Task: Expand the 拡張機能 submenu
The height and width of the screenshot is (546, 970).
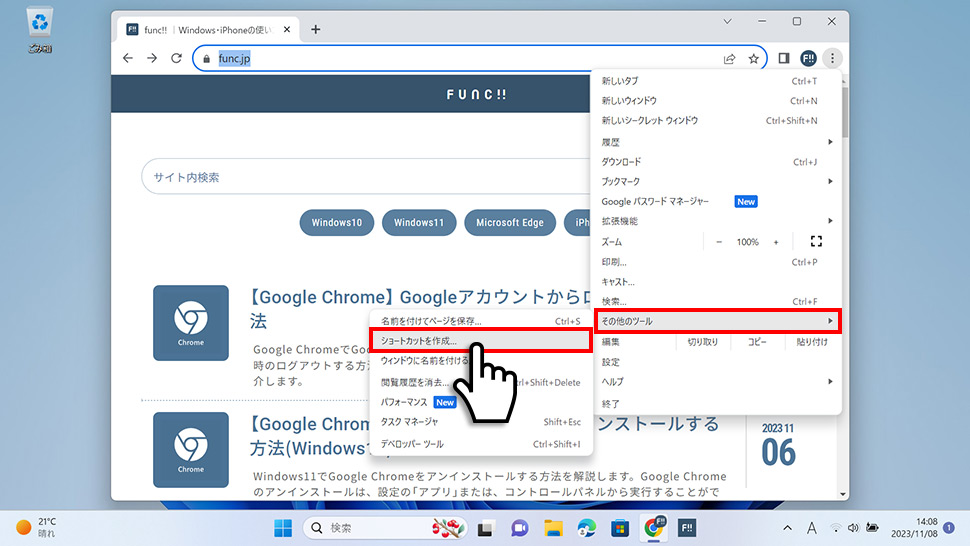Action: click(716, 221)
